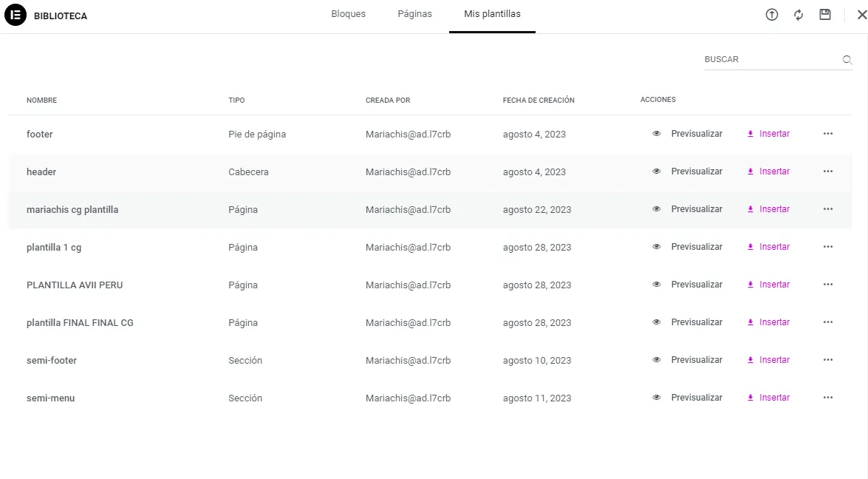Preview the plantilla 1 cg template

click(x=688, y=246)
